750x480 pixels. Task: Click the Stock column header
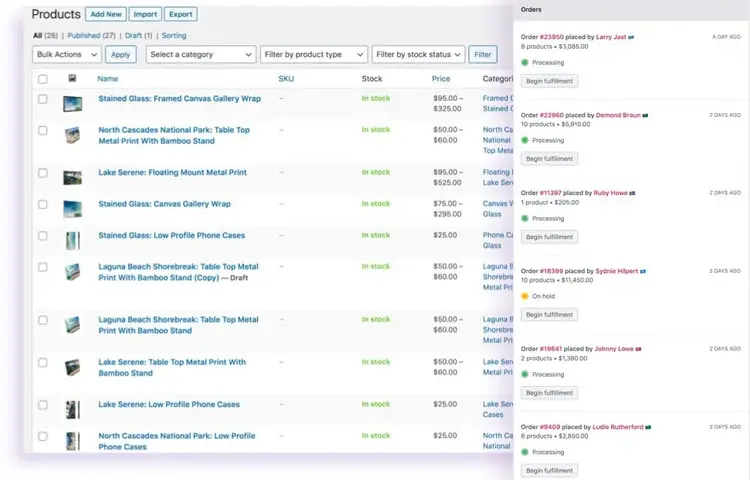point(372,78)
